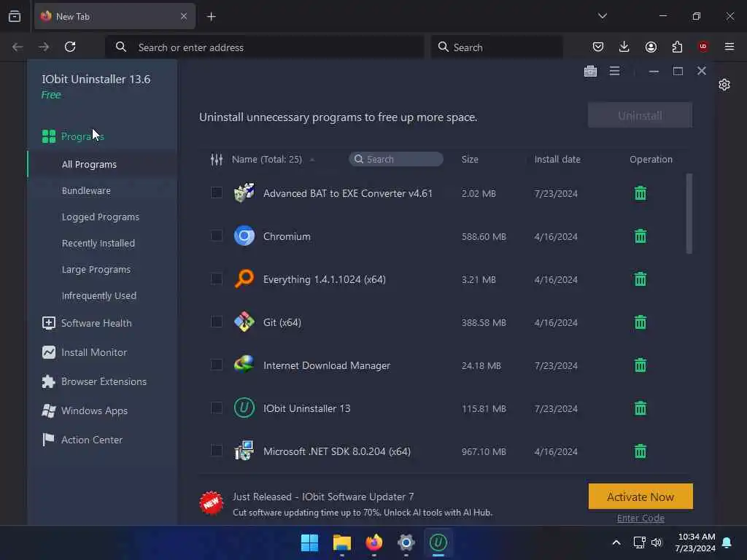Tick the Chromium checkbox
747x560 pixels.
(x=216, y=236)
